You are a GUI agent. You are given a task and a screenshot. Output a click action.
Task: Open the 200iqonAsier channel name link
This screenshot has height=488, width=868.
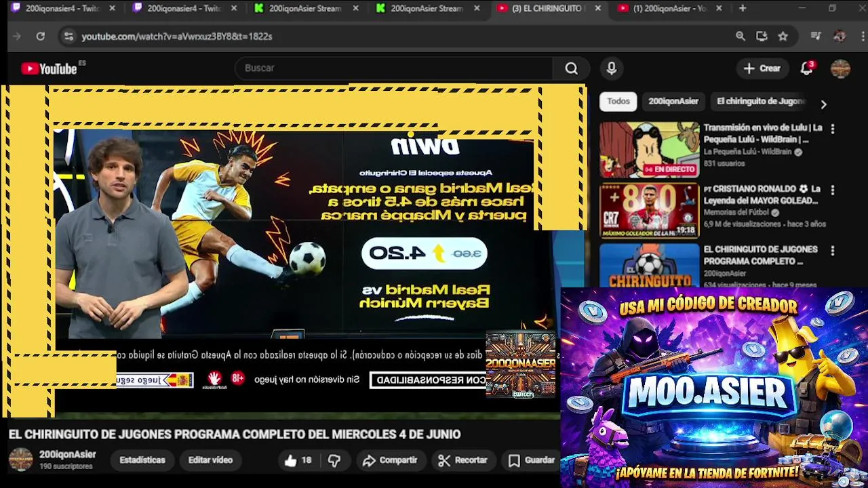coord(68,455)
